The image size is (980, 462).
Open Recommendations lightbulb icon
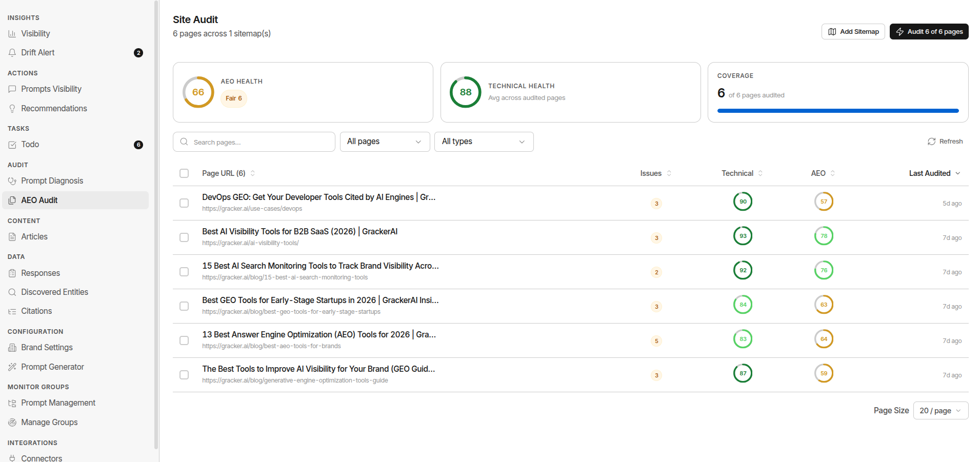12,109
